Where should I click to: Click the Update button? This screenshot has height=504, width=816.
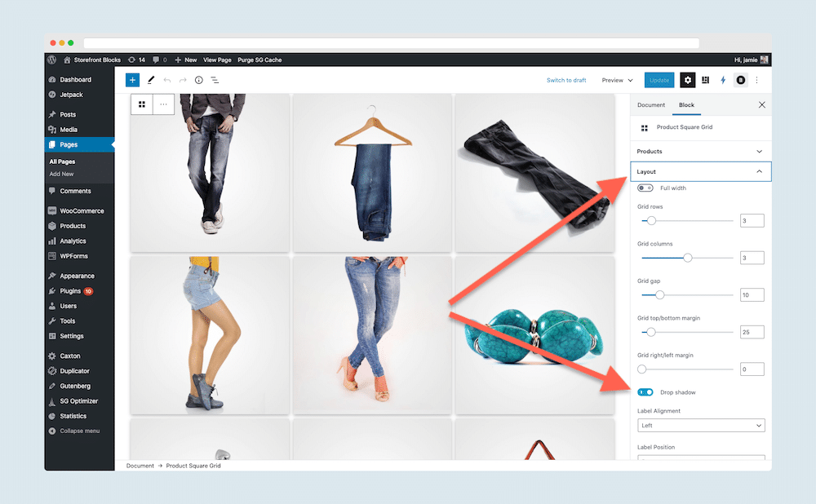click(x=659, y=80)
